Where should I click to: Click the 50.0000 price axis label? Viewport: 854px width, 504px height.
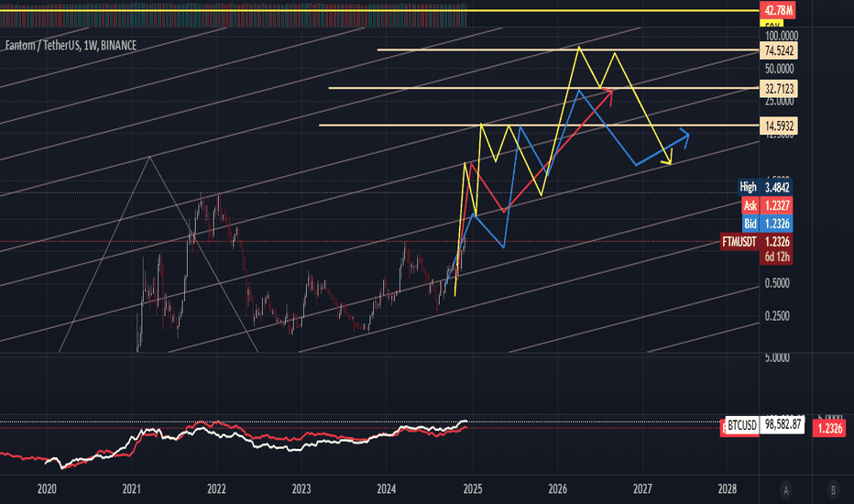pyautogui.click(x=779, y=69)
